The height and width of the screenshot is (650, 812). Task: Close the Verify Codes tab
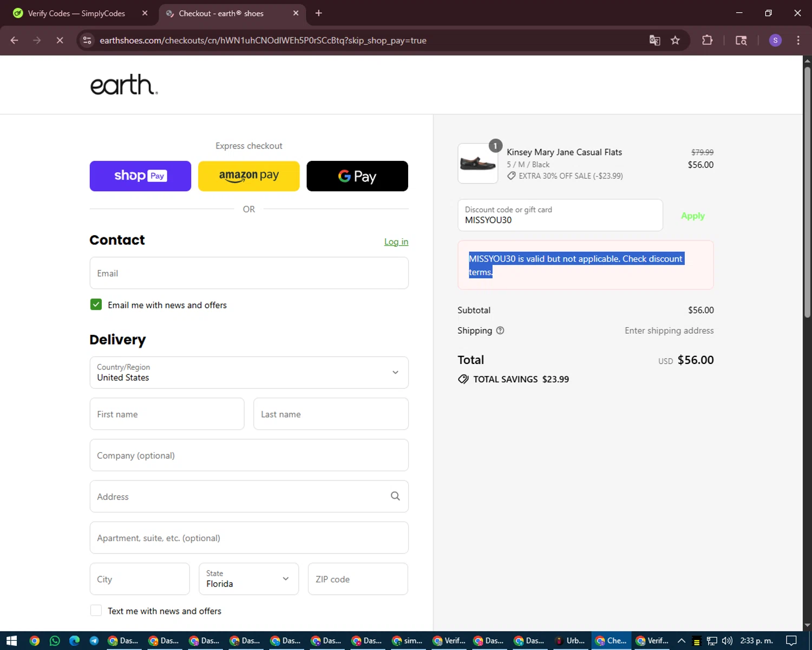(x=145, y=13)
